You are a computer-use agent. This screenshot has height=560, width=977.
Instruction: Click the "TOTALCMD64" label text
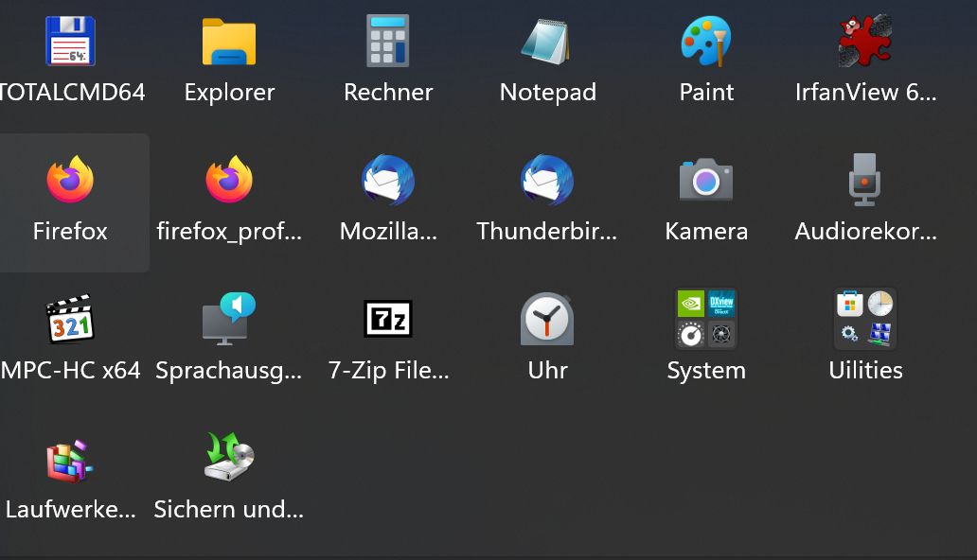coord(72,92)
